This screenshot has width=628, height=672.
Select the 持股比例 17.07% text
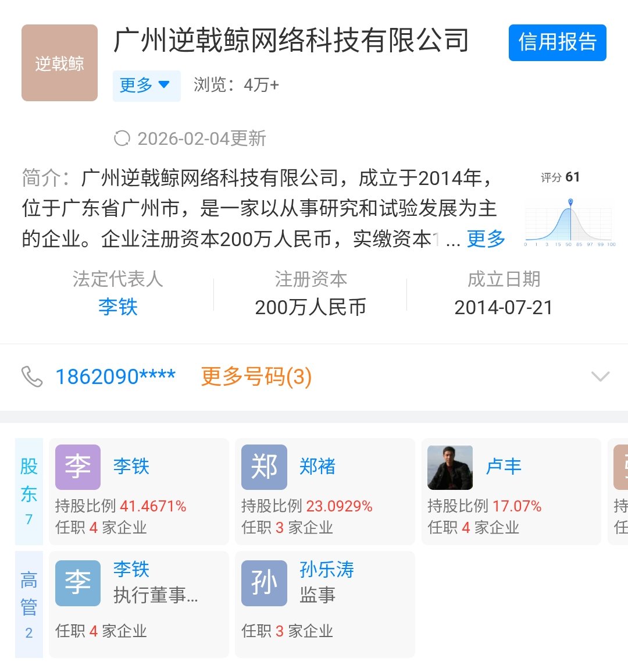[484, 506]
